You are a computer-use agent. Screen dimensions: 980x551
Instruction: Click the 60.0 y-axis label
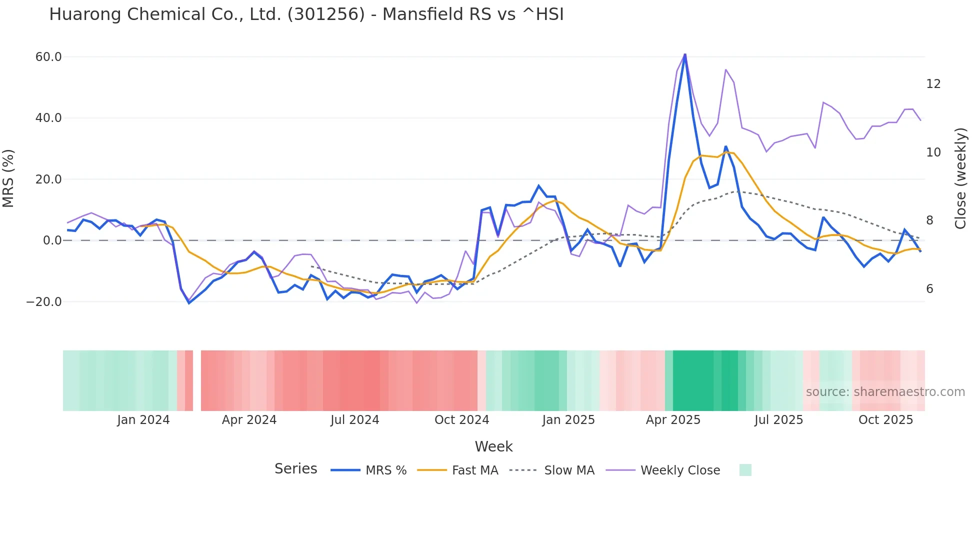point(48,57)
